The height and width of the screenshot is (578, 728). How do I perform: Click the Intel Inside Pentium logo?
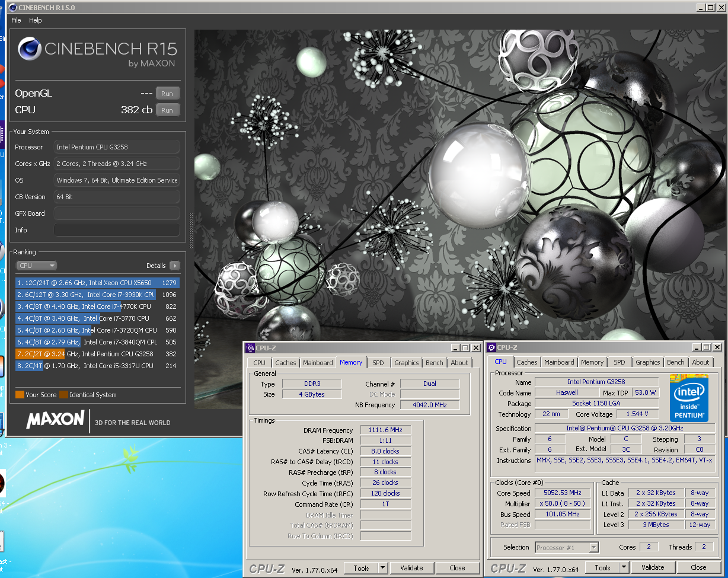(689, 398)
